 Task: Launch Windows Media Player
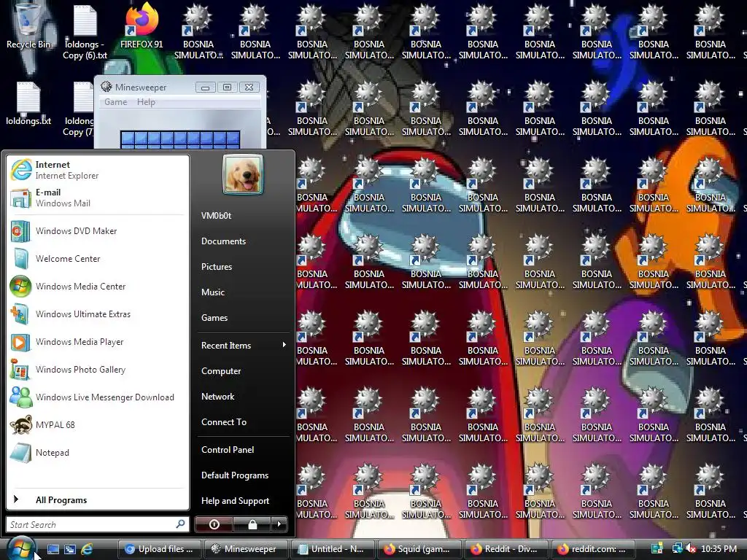tap(98, 342)
